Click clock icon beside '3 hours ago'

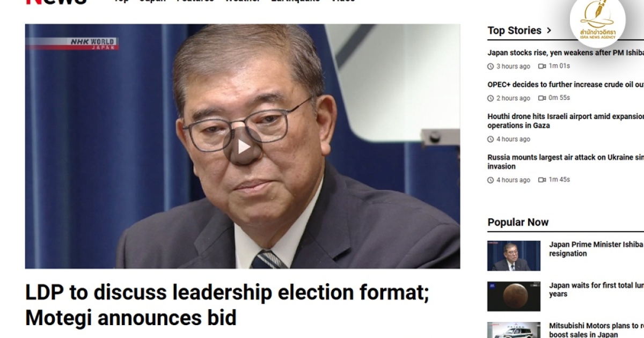490,67
